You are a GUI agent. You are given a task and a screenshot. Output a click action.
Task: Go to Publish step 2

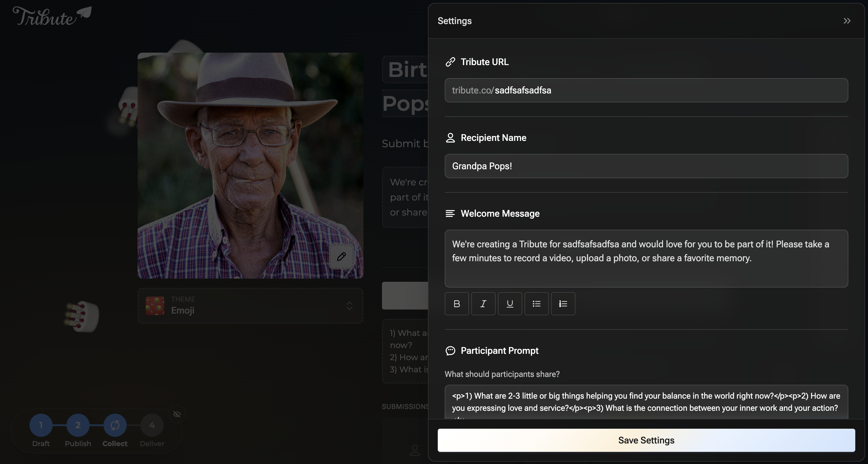click(x=78, y=425)
